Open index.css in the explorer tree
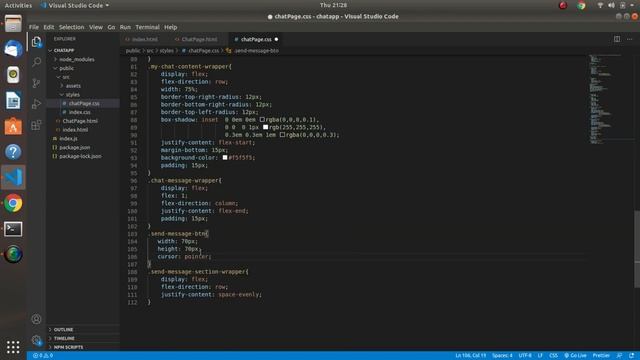 point(80,112)
